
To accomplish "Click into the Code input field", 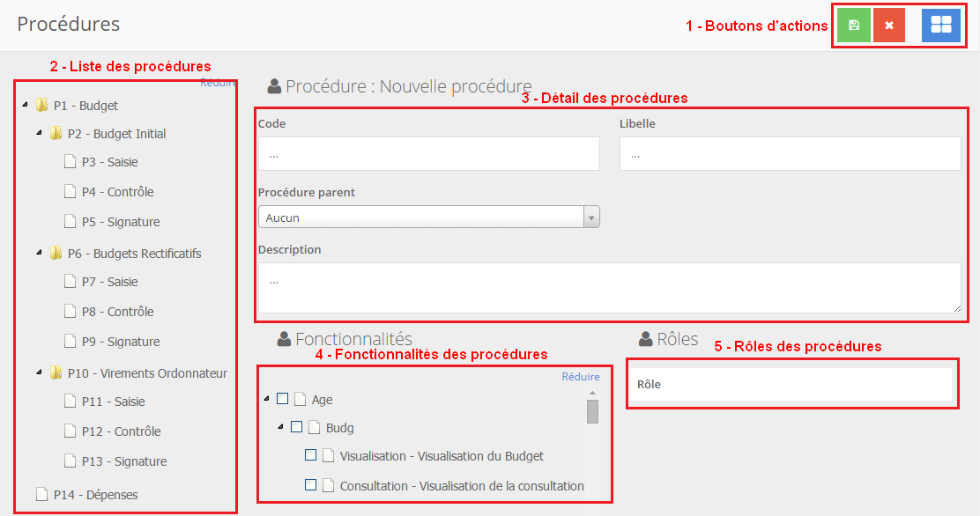I will click(x=428, y=154).
